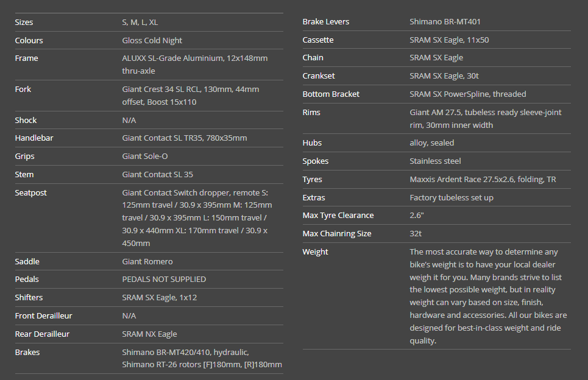588x380 pixels.
Task: Click the Brake Levers Shimano BR-MT401 value
Action: click(x=445, y=22)
